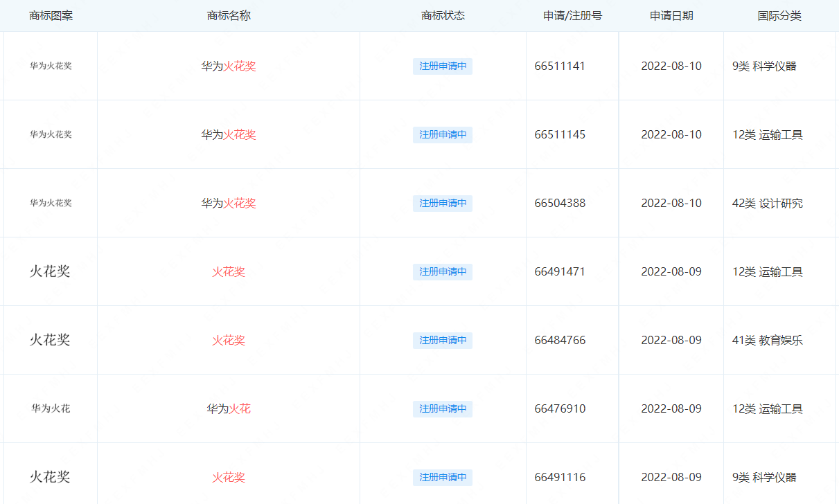The height and width of the screenshot is (504, 839).
Task: Click date 2022-08-09 in row 66476910
Action: pyautogui.click(x=671, y=409)
